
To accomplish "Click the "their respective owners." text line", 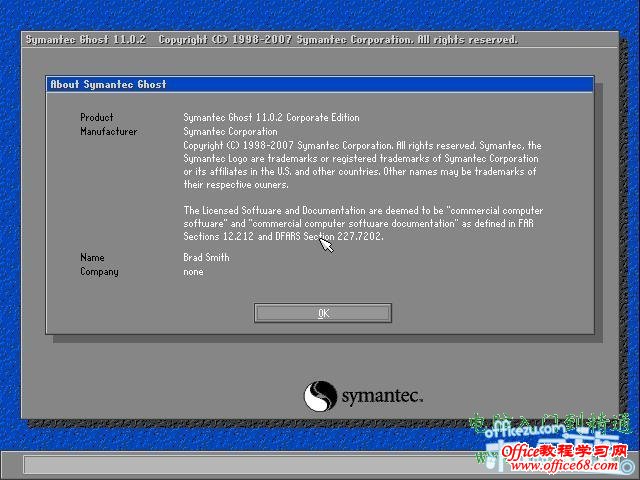I will point(236,184).
